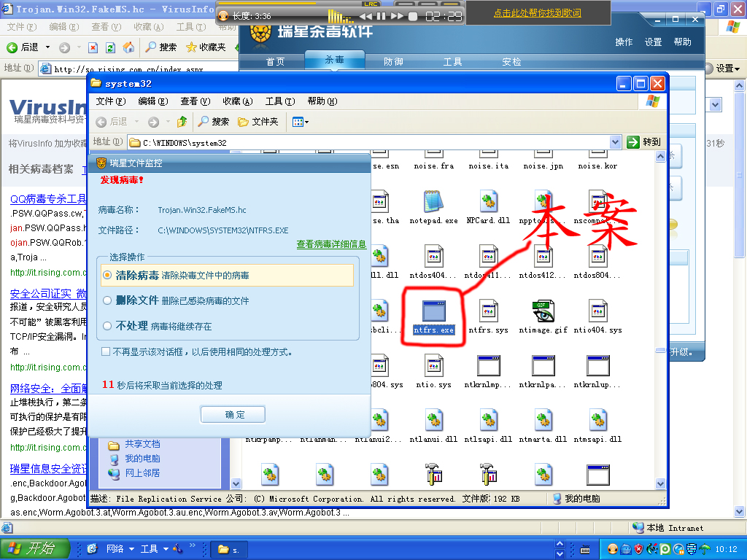Select the notepad.exe file icon
This screenshot has height=560, width=747.
(x=433, y=201)
